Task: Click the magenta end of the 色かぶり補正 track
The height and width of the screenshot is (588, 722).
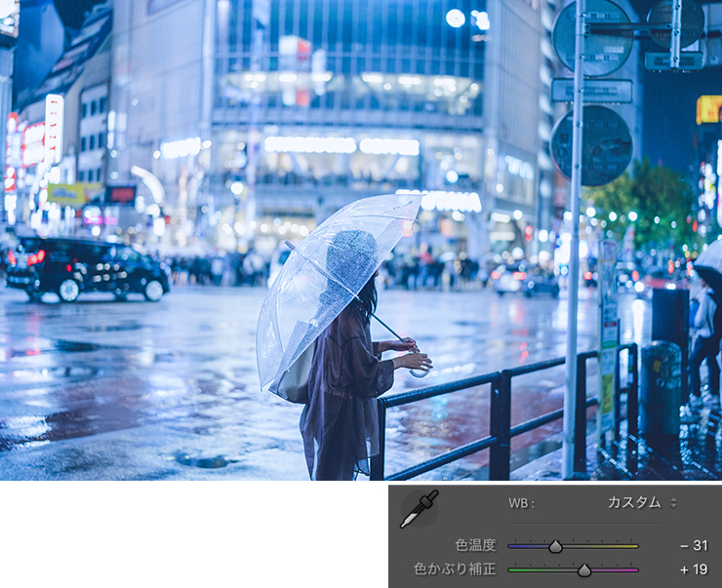Action: pyautogui.click(x=634, y=570)
